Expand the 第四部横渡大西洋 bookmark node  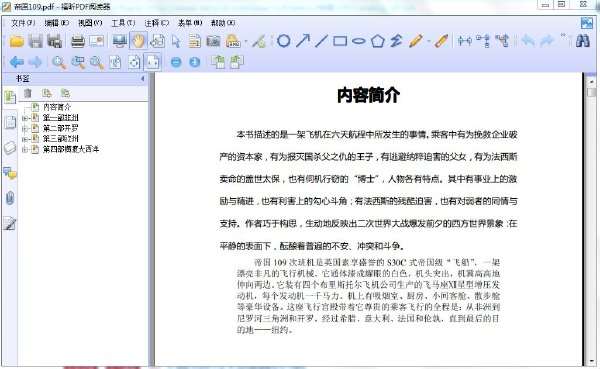point(25,150)
